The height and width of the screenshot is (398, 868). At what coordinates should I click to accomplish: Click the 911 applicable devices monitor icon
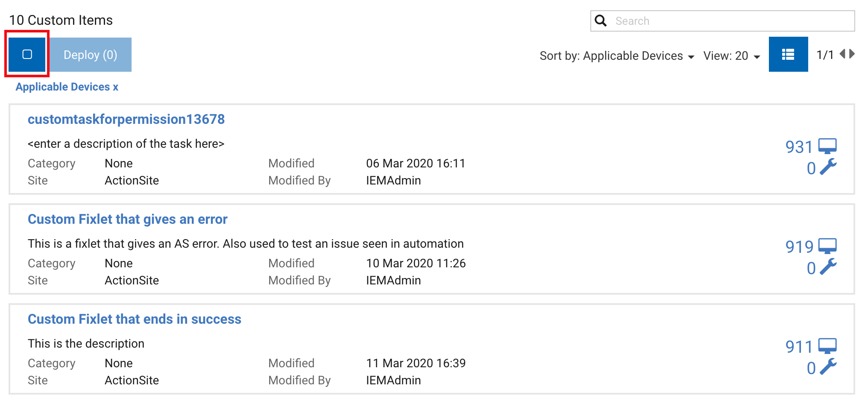click(827, 346)
